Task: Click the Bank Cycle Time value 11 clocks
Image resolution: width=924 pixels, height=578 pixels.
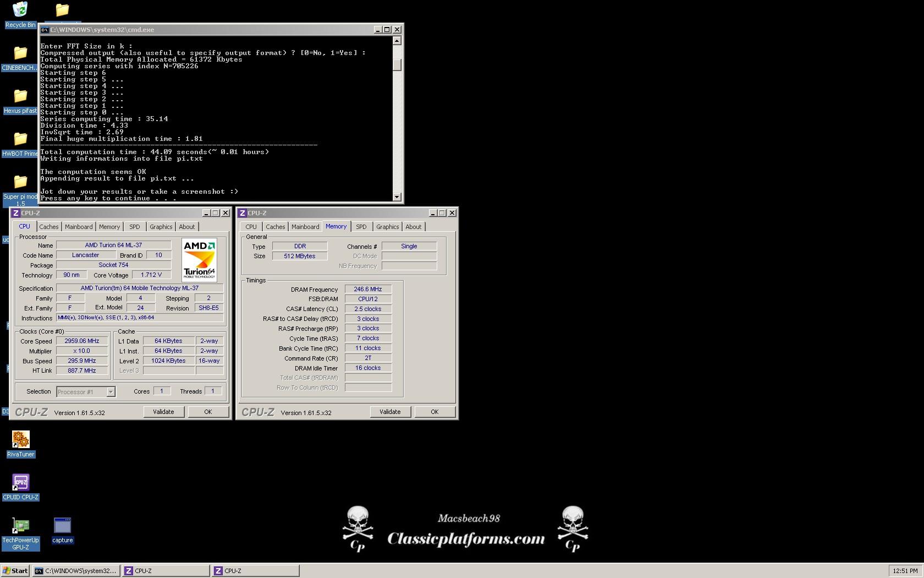Action: tap(368, 348)
